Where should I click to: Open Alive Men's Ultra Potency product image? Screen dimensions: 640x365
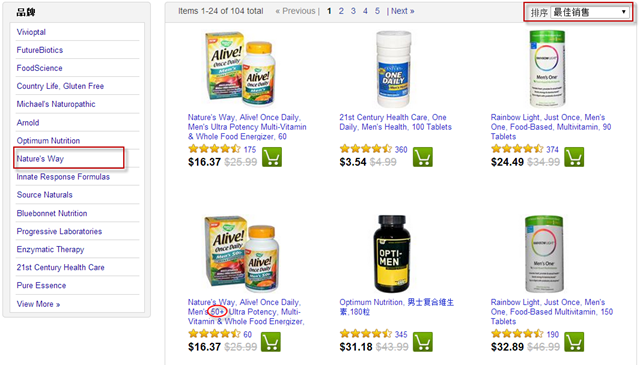(241, 69)
